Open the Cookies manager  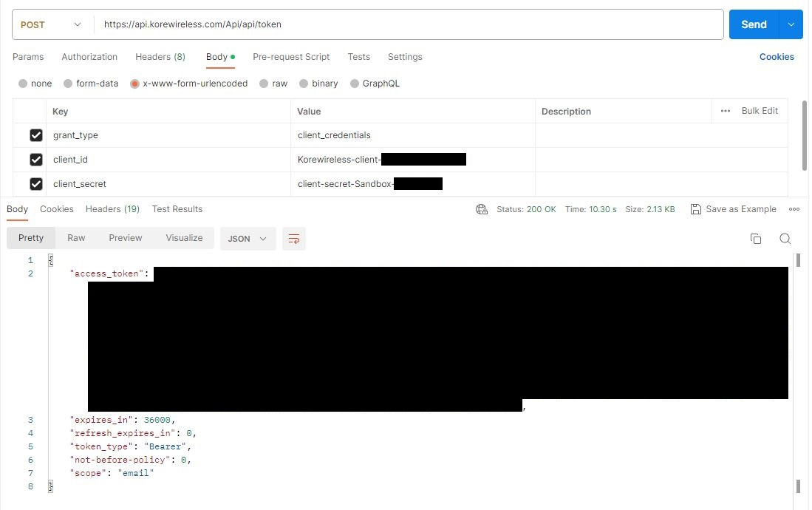777,56
